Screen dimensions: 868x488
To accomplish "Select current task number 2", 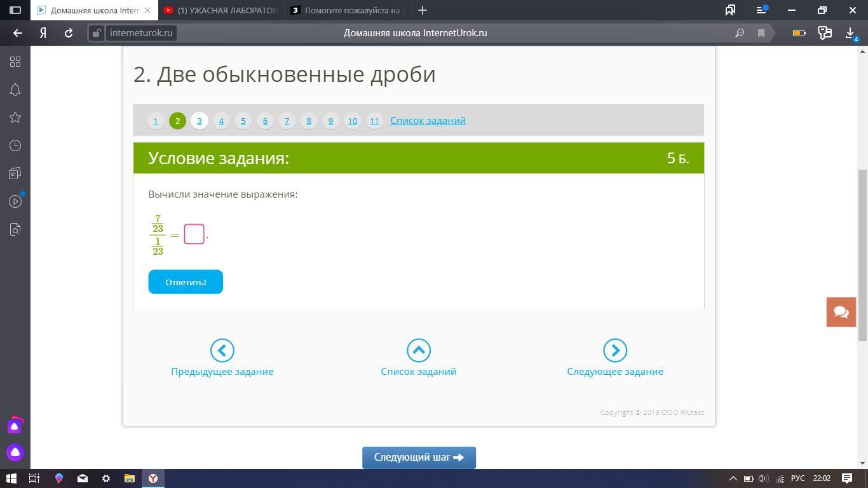I will click(177, 121).
